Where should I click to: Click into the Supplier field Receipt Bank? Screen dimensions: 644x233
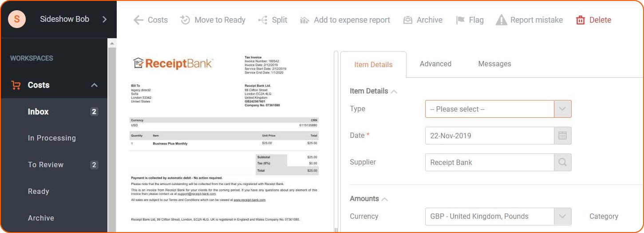490,162
